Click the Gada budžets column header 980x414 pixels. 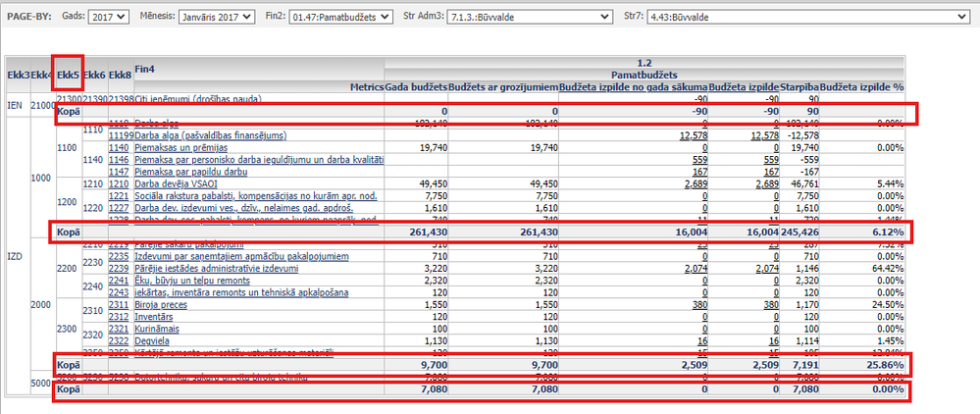point(416,87)
